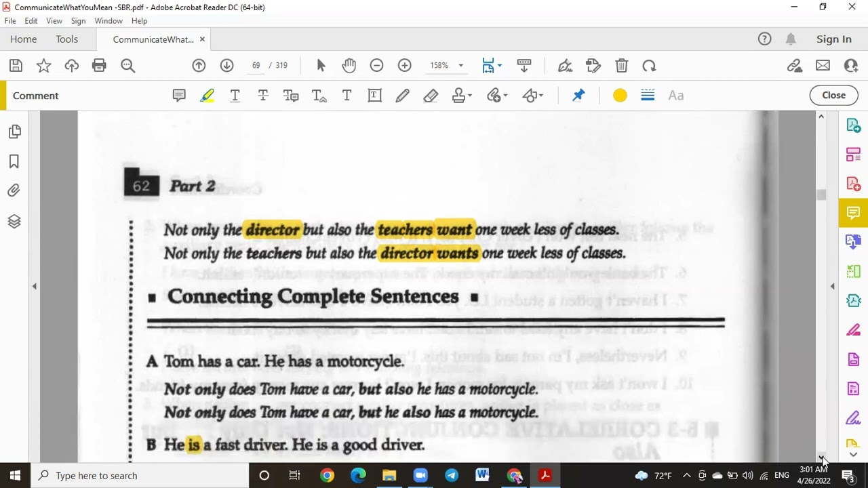This screenshot has width=868, height=488.
Task: Open the find text magnifier tool
Action: point(127,66)
